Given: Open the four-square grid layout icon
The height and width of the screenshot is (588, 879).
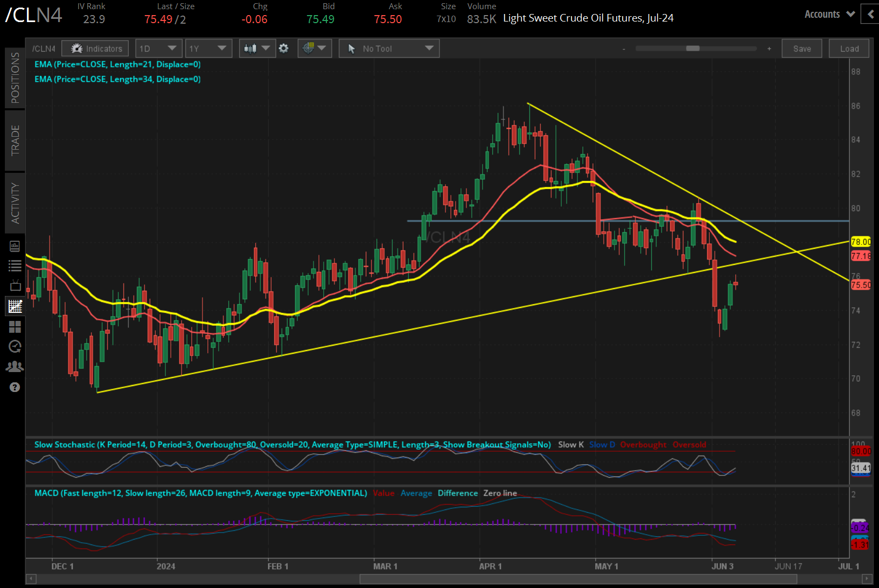Looking at the screenshot, I should [x=15, y=327].
